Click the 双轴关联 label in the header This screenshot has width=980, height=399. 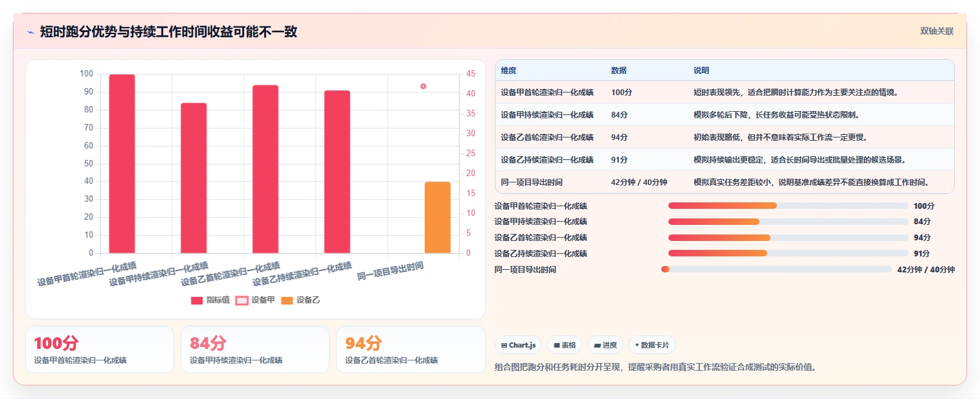936,31
